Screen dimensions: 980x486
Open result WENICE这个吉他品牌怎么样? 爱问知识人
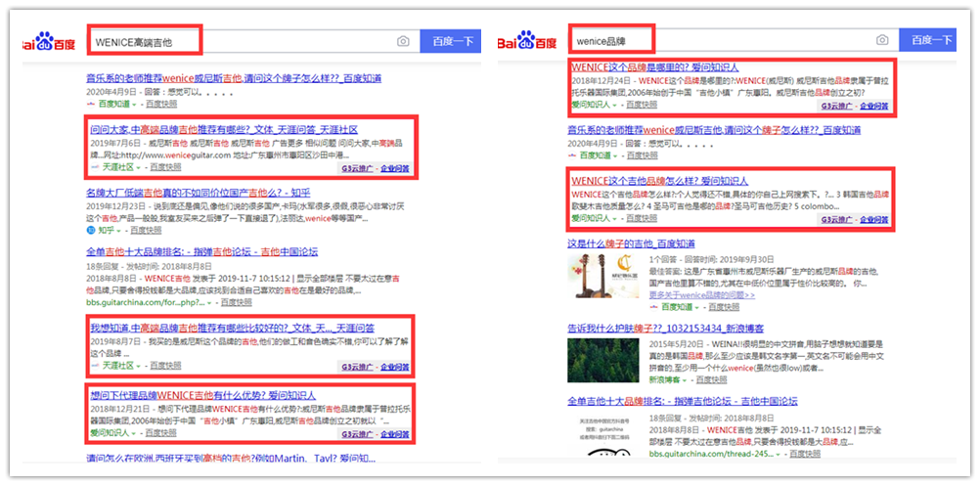(x=659, y=181)
